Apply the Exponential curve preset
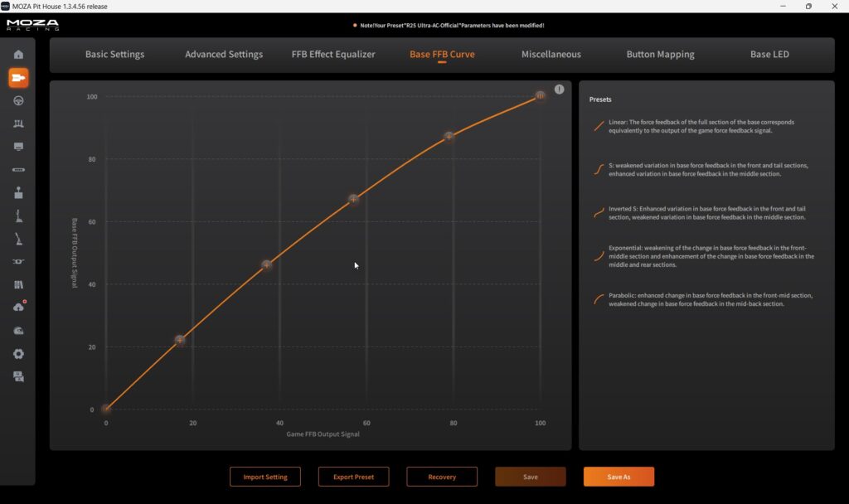Image resolution: width=849 pixels, height=504 pixels. (x=598, y=256)
